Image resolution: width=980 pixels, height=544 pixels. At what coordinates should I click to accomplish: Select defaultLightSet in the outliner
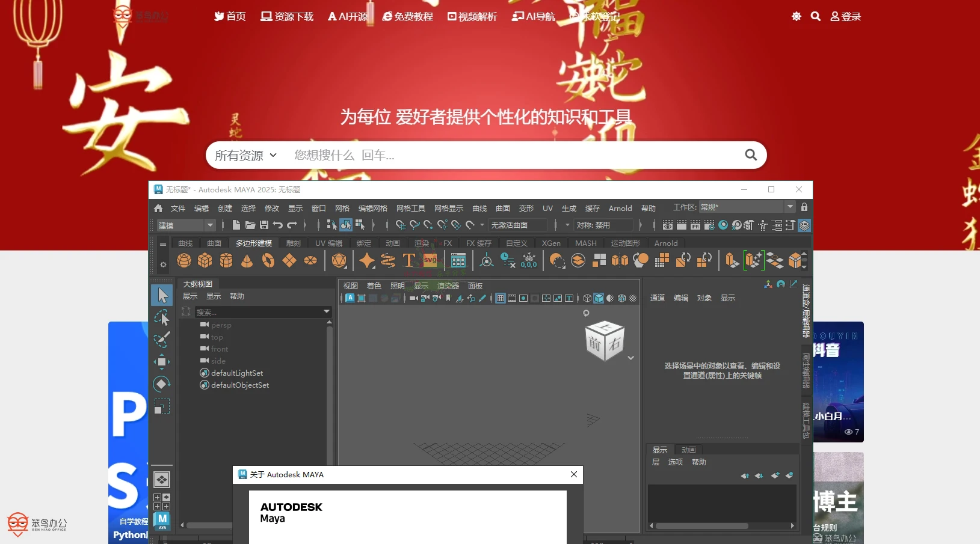point(237,373)
